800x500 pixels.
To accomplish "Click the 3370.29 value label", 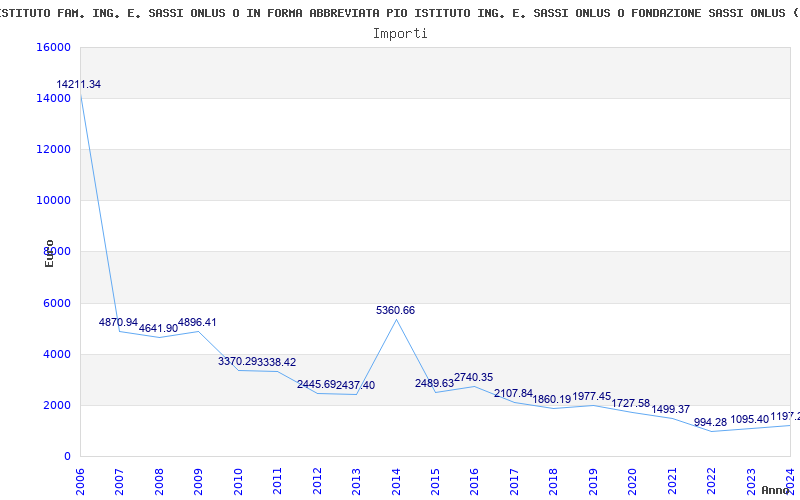I will 237,361.
